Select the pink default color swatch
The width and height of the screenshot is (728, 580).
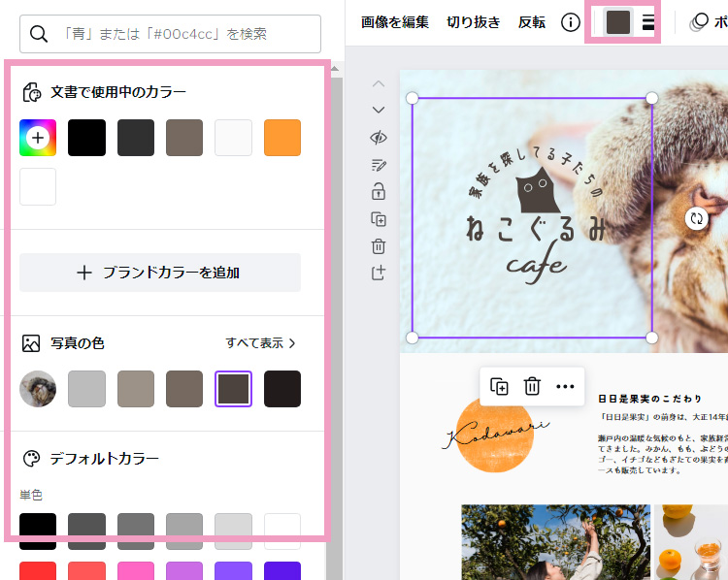(x=136, y=571)
